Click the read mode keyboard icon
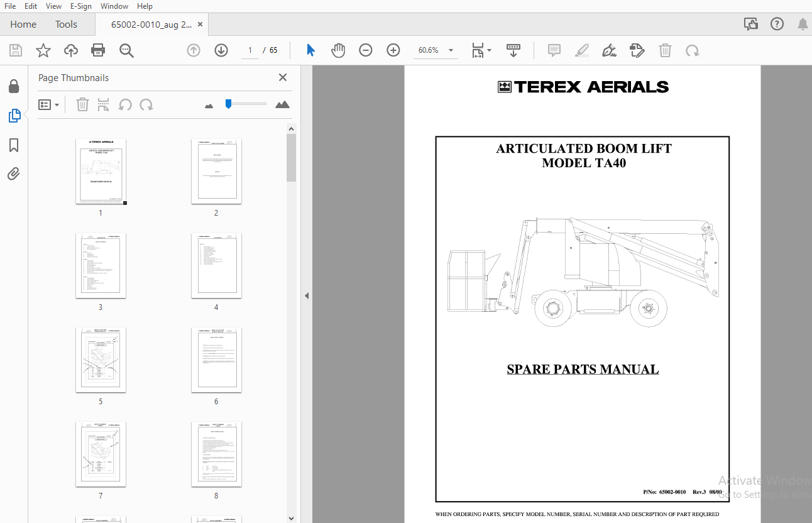 coord(513,50)
